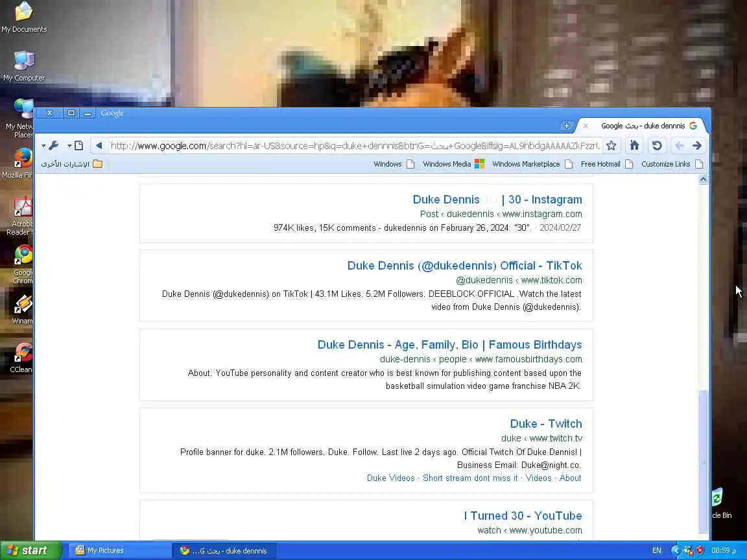Open Short stream dont miss it sitelink
The height and width of the screenshot is (560, 747).
tap(470, 478)
